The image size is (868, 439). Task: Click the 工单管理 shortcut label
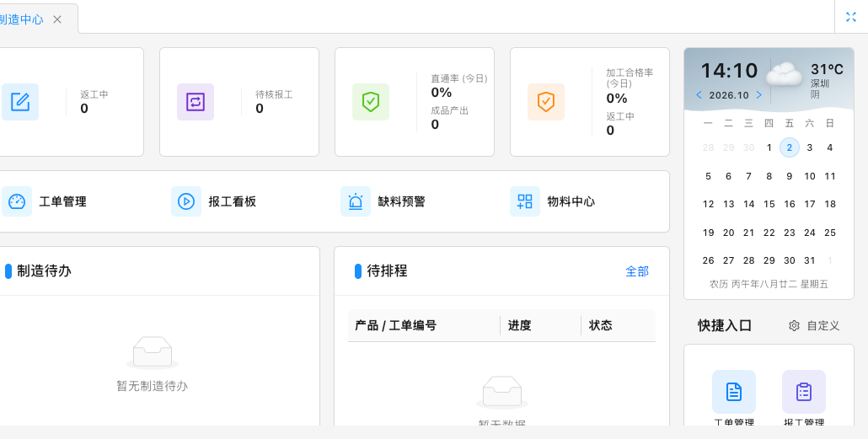point(62,201)
